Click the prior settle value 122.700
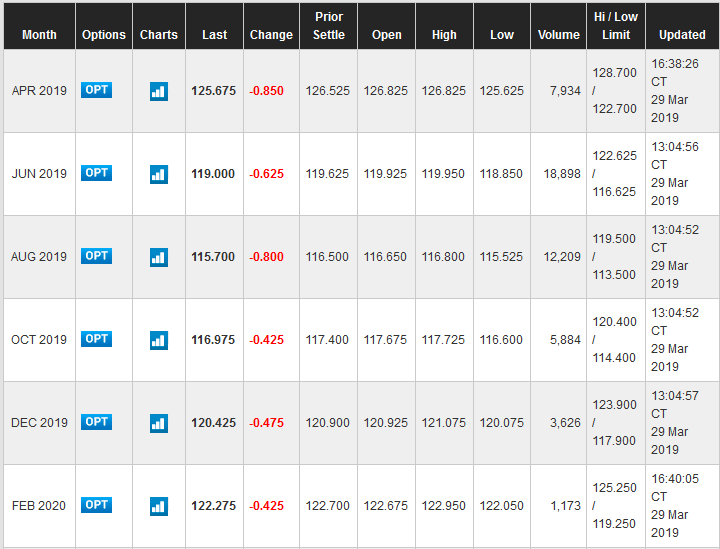This screenshot has width=720, height=549. [328, 506]
